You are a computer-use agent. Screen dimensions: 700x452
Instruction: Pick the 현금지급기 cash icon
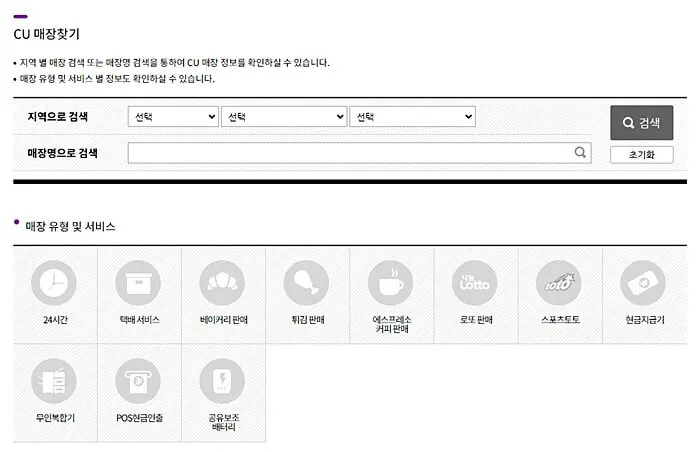[643, 283]
